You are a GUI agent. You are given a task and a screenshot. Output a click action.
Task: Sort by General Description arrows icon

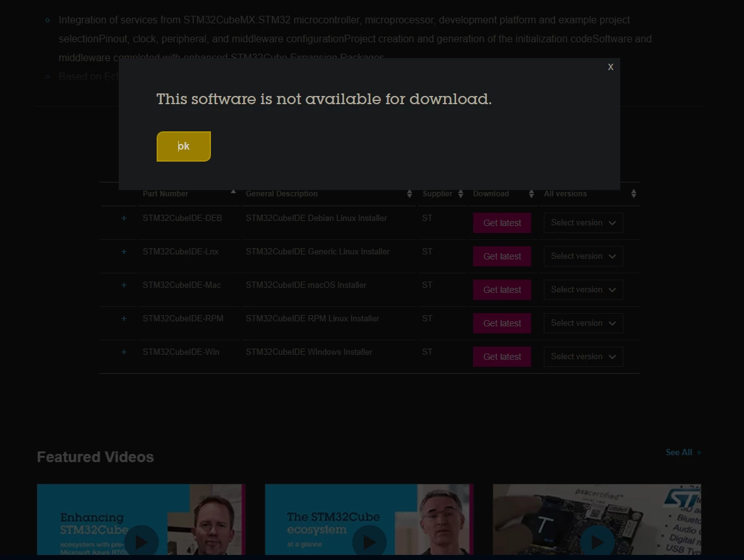coord(409,194)
